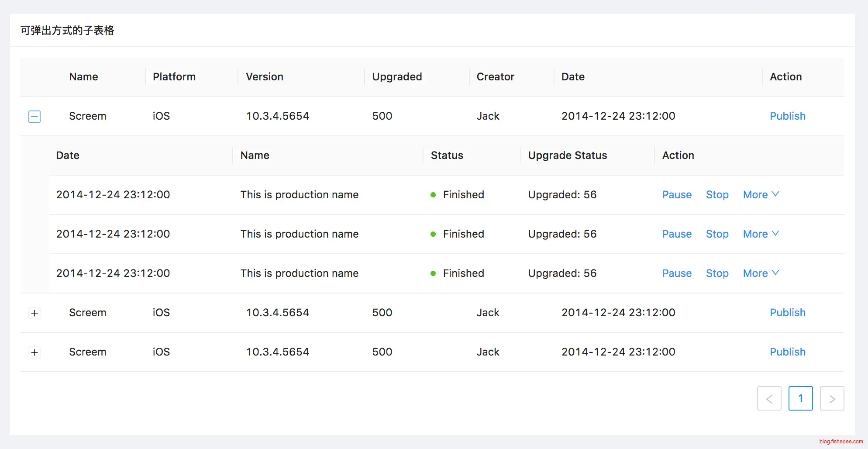Stop the first production name task

[x=717, y=195]
